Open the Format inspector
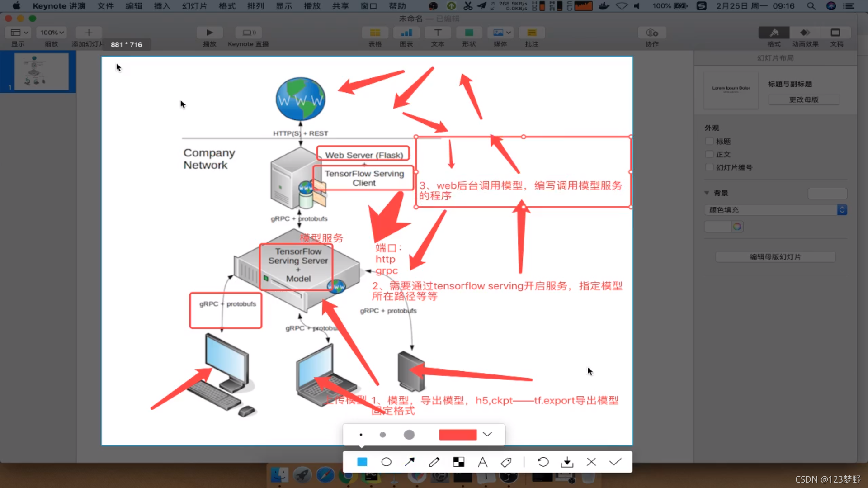Image resolution: width=868 pixels, height=488 pixels. point(774,33)
